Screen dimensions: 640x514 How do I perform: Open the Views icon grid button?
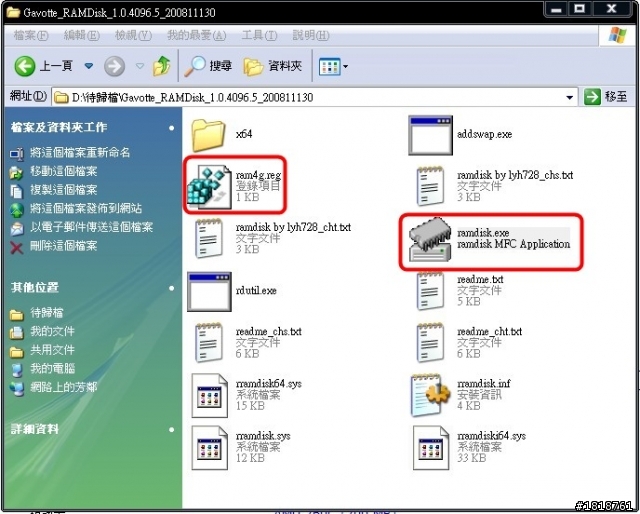pyautogui.click(x=329, y=67)
